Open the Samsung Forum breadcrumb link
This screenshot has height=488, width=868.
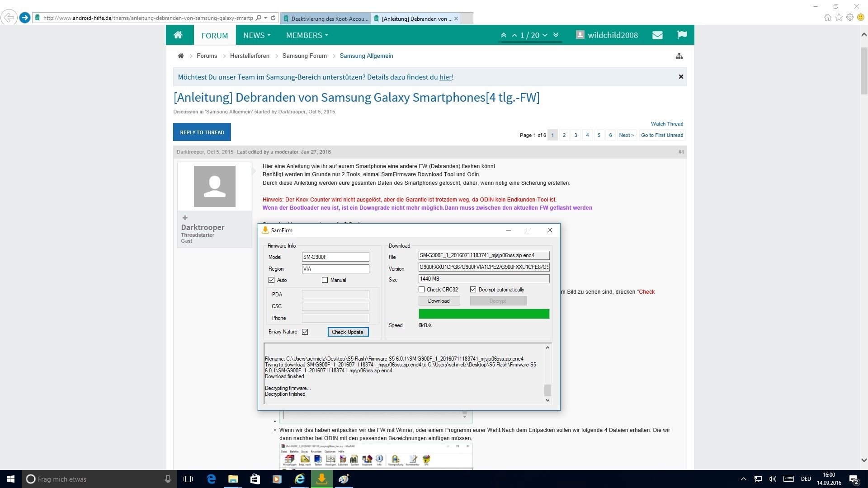pos(304,56)
